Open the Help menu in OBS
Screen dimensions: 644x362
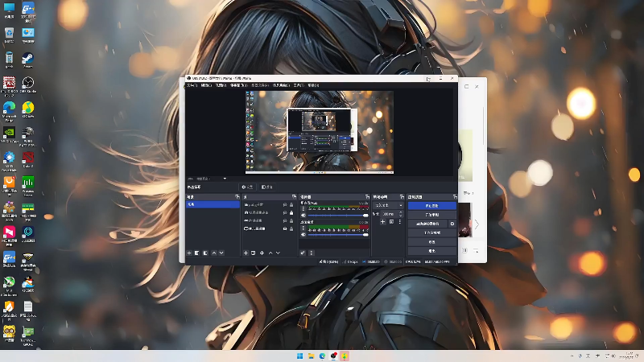(x=313, y=85)
